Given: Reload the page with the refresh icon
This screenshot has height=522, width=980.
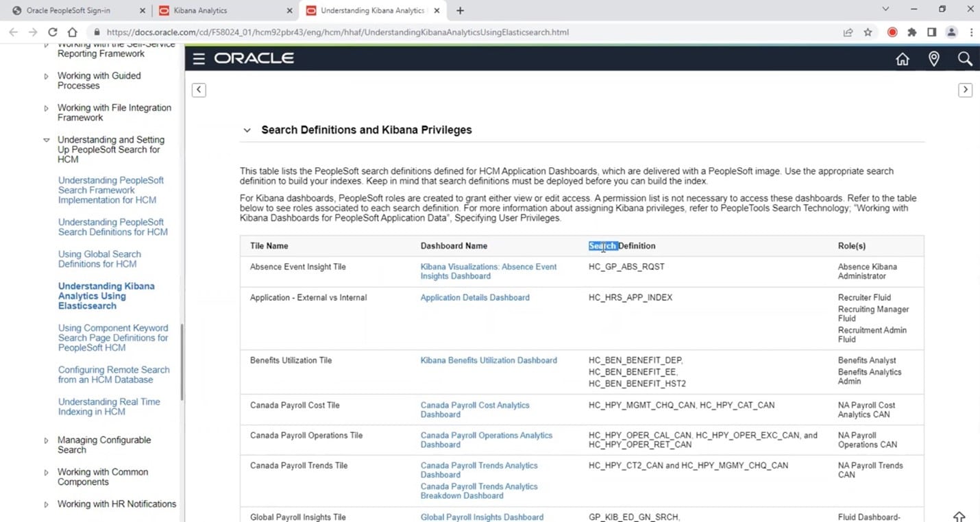Looking at the screenshot, I should coord(53,32).
